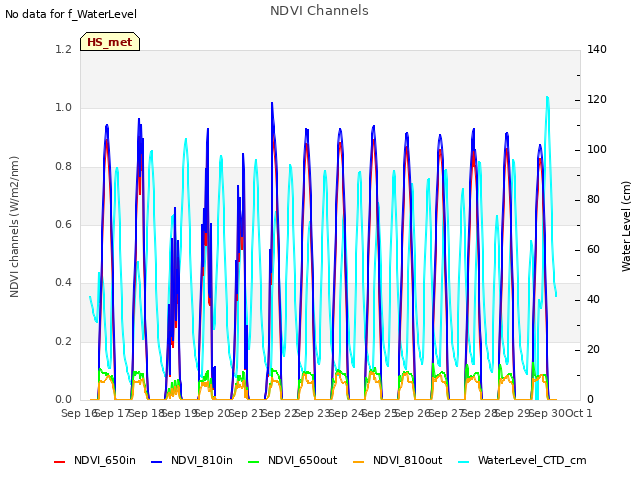Click the 140 right y-axis tick label

pyautogui.click(x=597, y=49)
